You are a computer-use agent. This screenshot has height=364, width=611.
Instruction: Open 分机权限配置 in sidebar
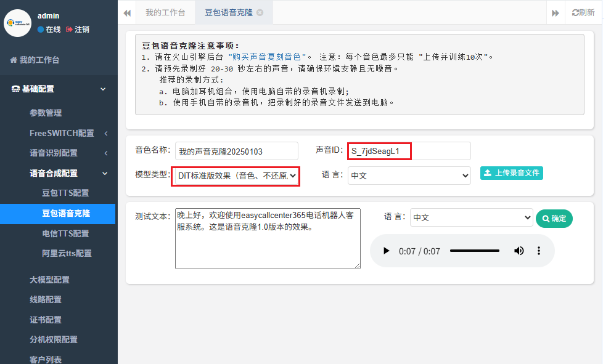tap(54, 339)
